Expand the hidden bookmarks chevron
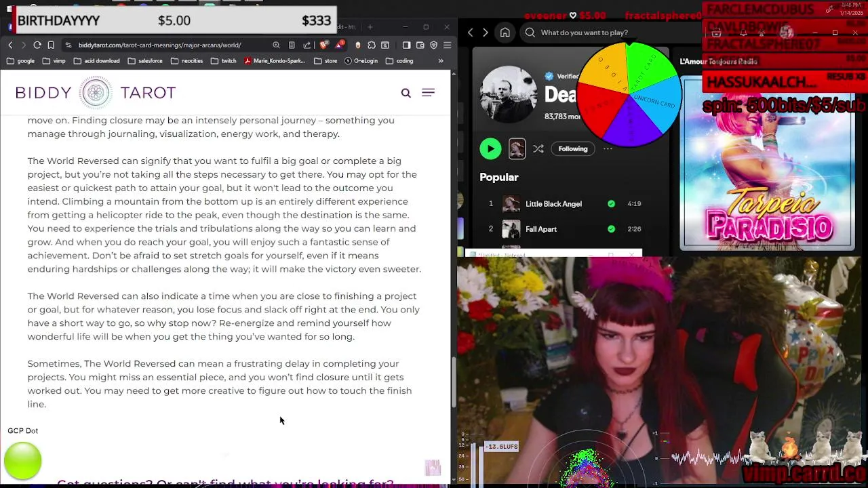This screenshot has width=868, height=488. (x=441, y=61)
